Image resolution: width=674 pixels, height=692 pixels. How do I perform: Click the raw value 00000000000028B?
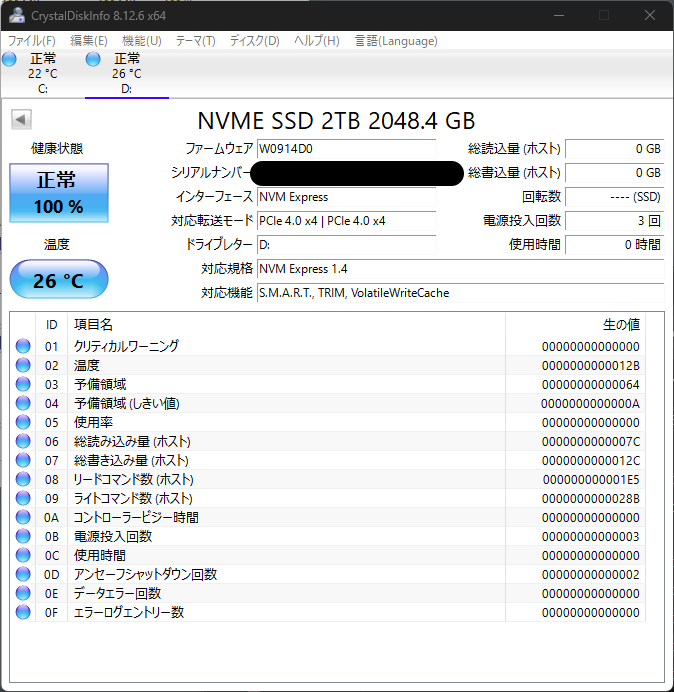click(591, 499)
